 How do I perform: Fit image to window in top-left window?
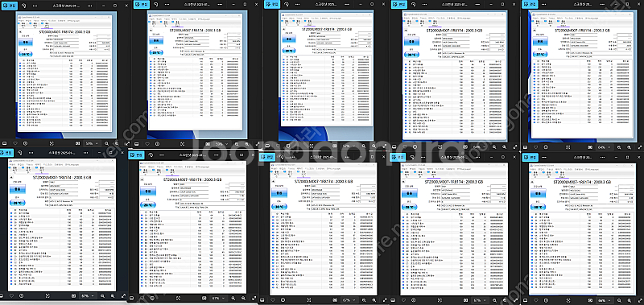click(x=52, y=143)
